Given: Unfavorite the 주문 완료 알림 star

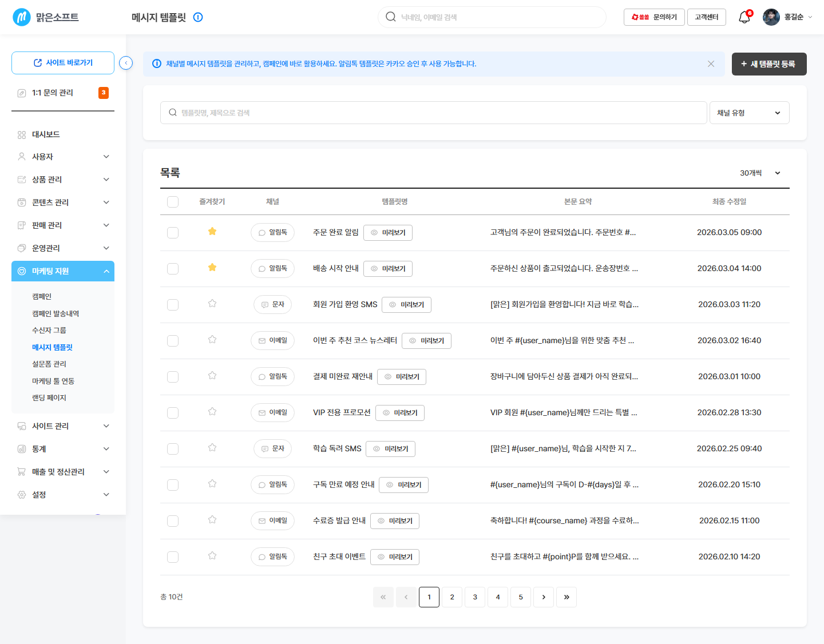Looking at the screenshot, I should (212, 232).
